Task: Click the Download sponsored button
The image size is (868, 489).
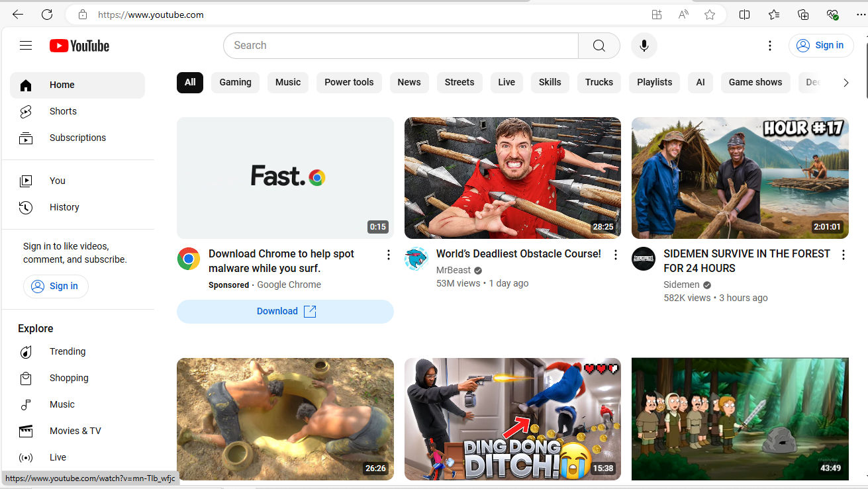Action: pyautogui.click(x=285, y=311)
